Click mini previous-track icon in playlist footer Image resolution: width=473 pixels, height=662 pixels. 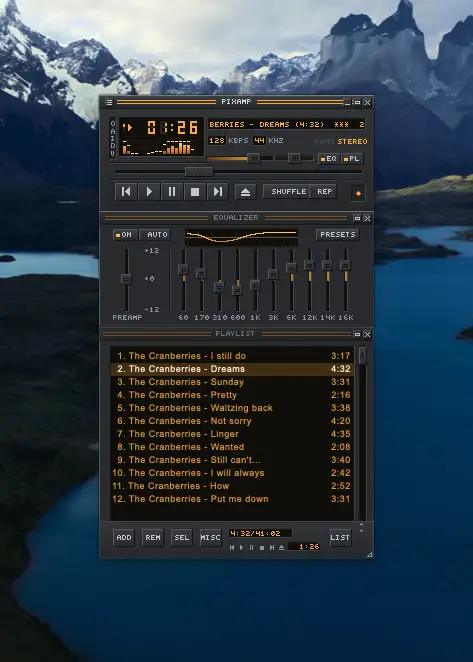[x=231, y=547]
